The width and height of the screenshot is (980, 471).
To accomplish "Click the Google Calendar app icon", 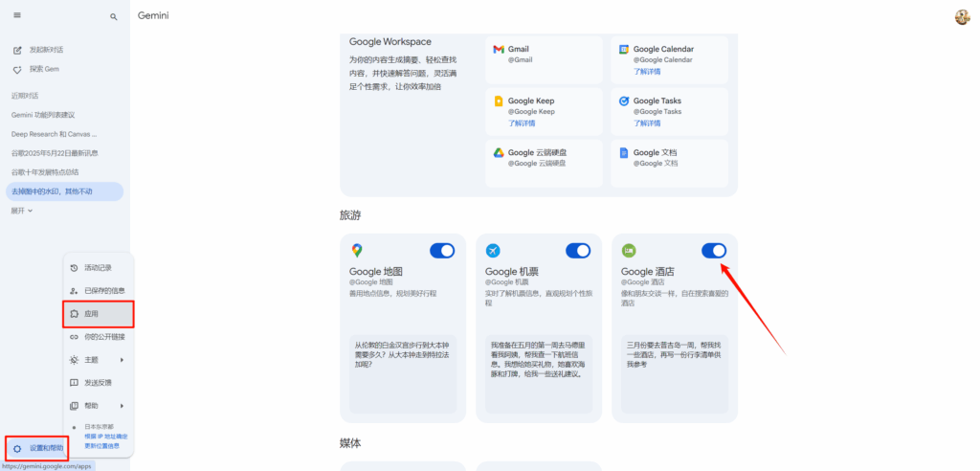I will pyautogui.click(x=624, y=49).
